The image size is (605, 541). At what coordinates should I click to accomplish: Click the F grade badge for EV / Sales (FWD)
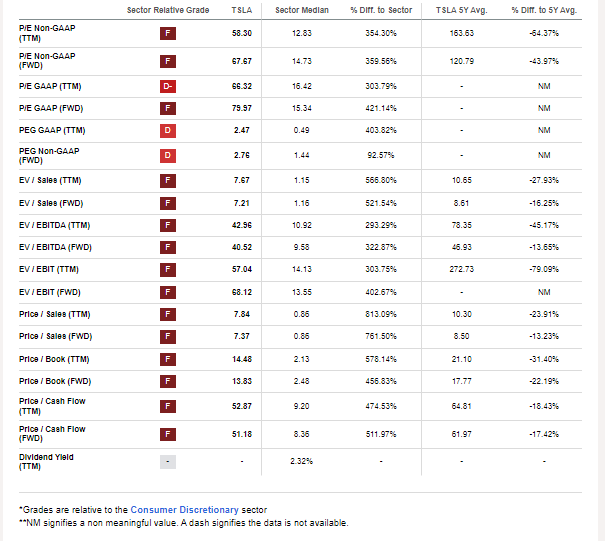coord(168,203)
